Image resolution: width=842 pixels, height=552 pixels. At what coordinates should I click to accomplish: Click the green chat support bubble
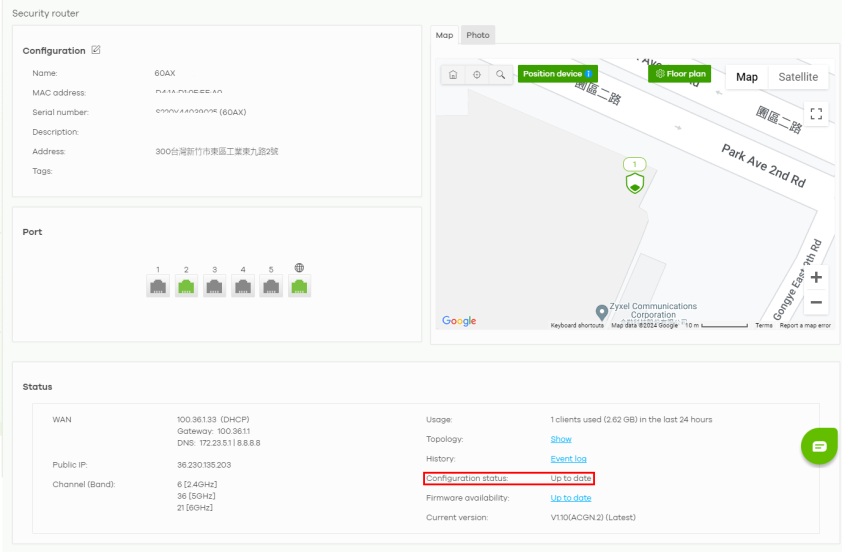[818, 446]
